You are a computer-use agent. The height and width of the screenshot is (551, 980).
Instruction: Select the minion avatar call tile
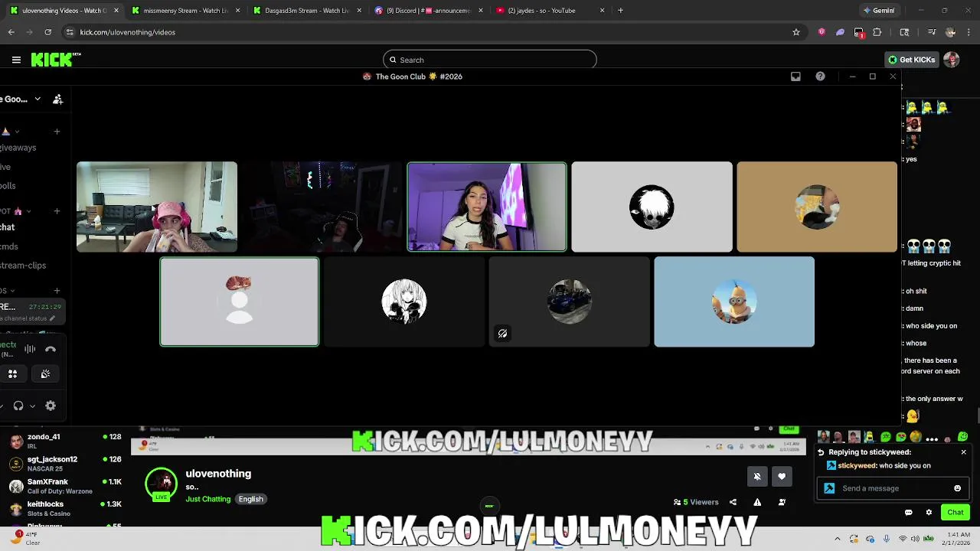coord(734,302)
